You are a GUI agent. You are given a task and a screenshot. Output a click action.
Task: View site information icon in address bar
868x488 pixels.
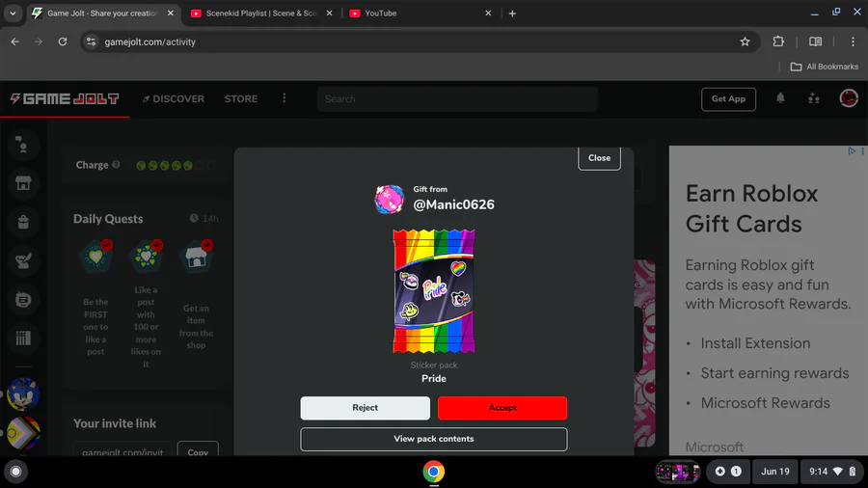pyautogui.click(x=92, y=41)
